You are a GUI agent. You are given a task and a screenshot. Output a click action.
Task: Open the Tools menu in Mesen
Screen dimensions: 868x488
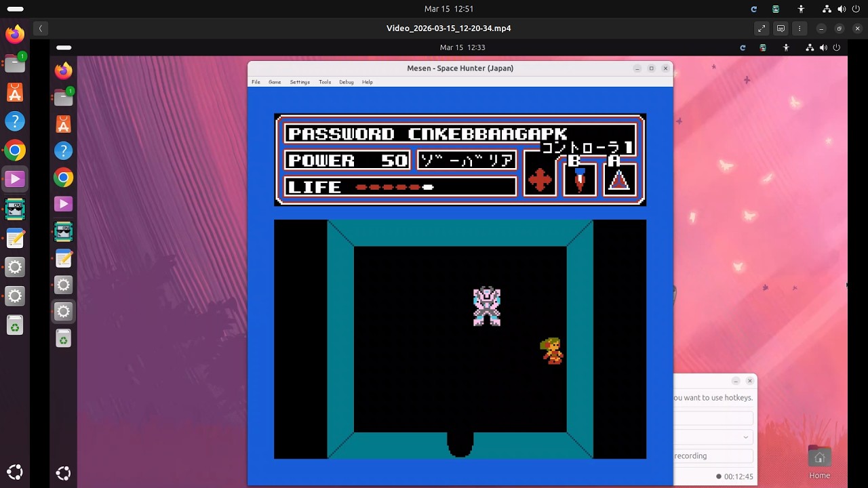tap(325, 82)
